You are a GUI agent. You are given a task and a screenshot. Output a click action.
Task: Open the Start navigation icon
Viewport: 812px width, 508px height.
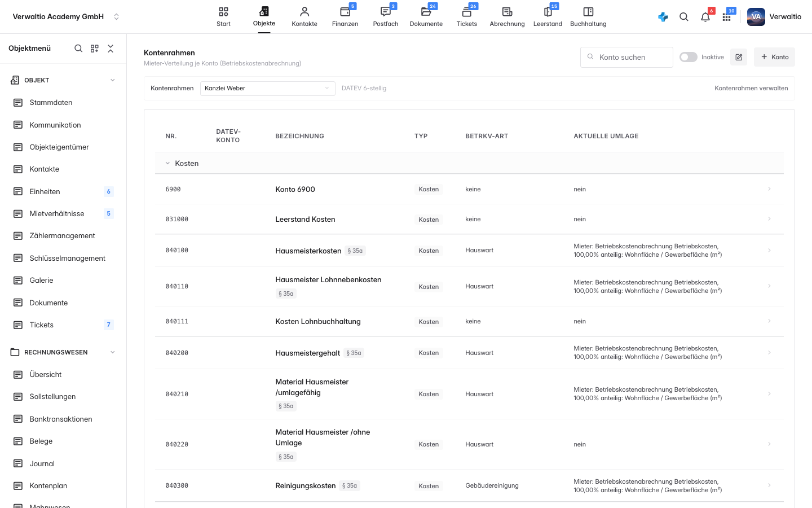(x=223, y=17)
